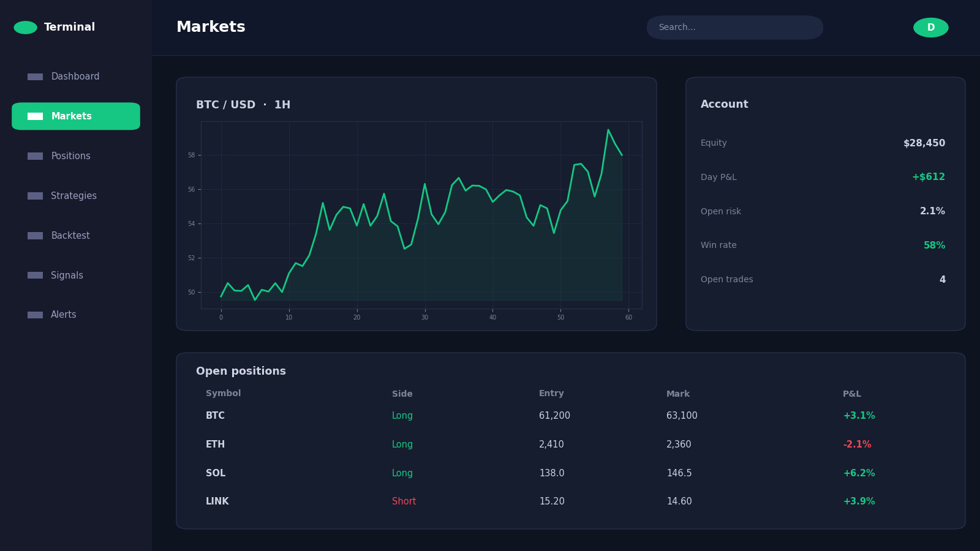Click the BTC / USD · 1H chart title
The image size is (980, 551).
click(x=243, y=105)
